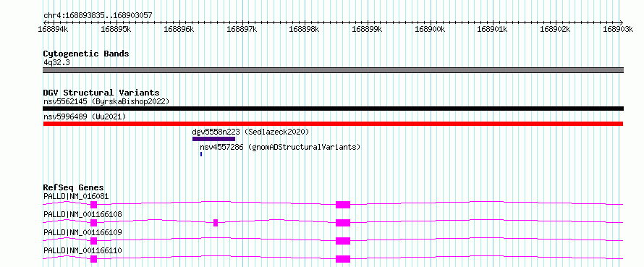The image size is (644, 267).
Task: Click the nsv5996489 (Wu2021) label
Action: coord(85,117)
